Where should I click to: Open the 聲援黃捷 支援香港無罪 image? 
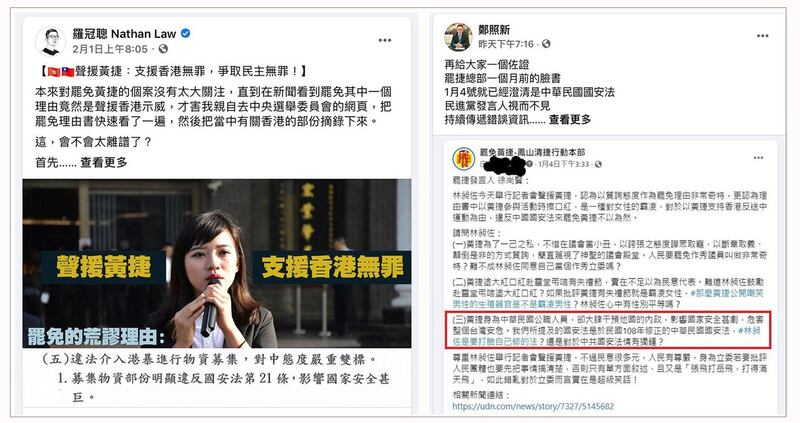(x=217, y=263)
